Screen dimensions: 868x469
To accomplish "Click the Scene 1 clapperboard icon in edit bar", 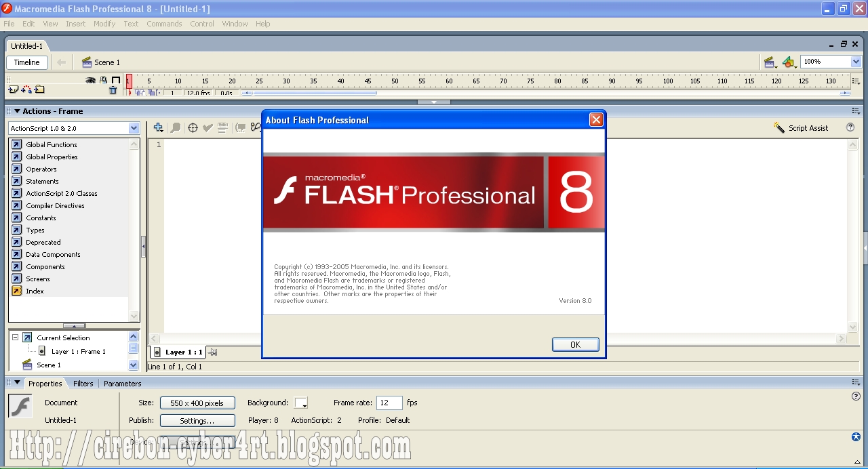I will click(87, 62).
